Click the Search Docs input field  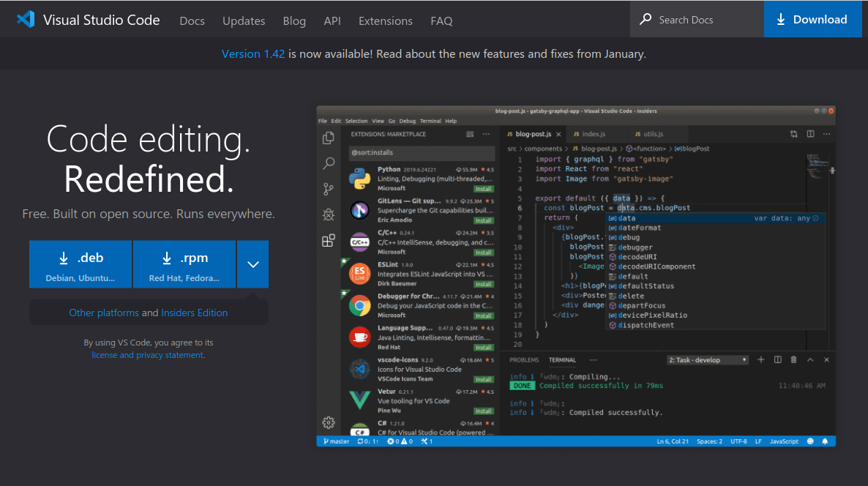(697, 19)
